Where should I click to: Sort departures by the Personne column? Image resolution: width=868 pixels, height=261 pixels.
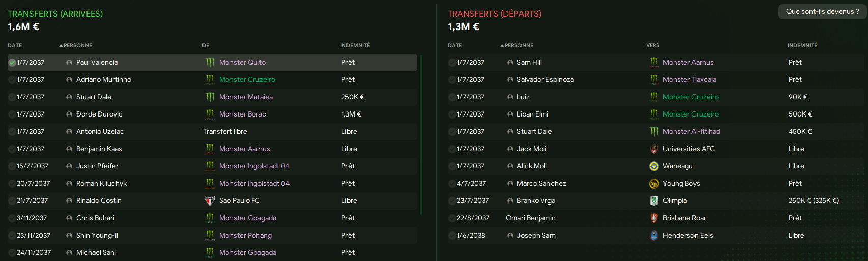click(x=517, y=46)
